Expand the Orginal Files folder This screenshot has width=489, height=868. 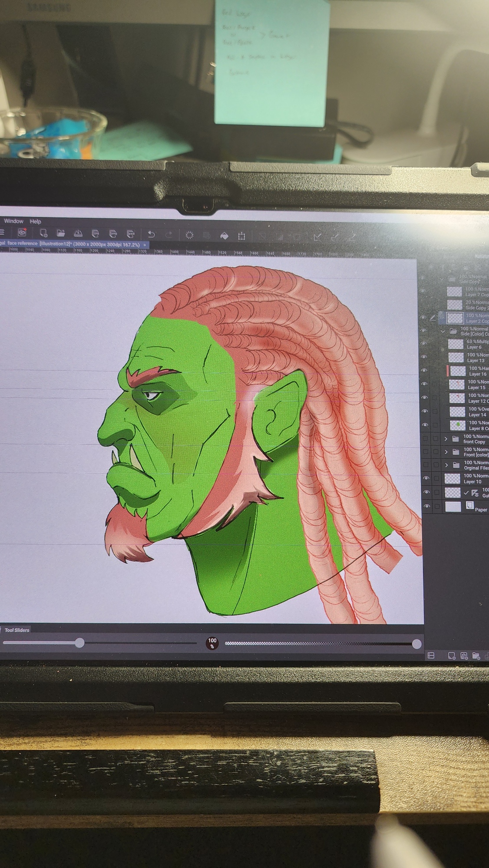pyautogui.click(x=446, y=465)
